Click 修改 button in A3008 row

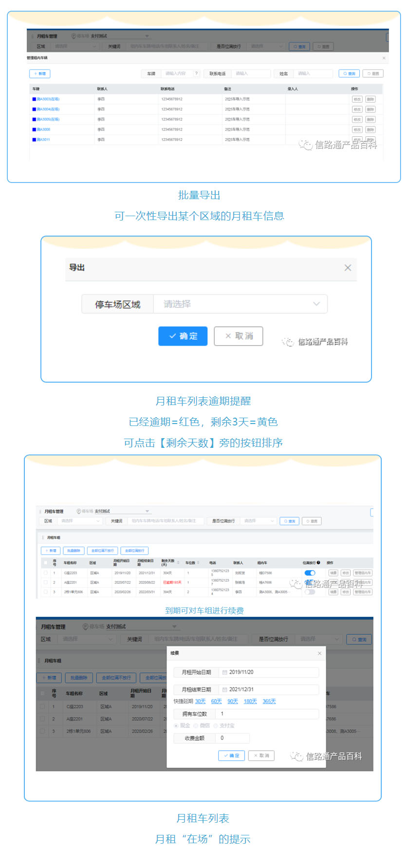tap(357, 129)
